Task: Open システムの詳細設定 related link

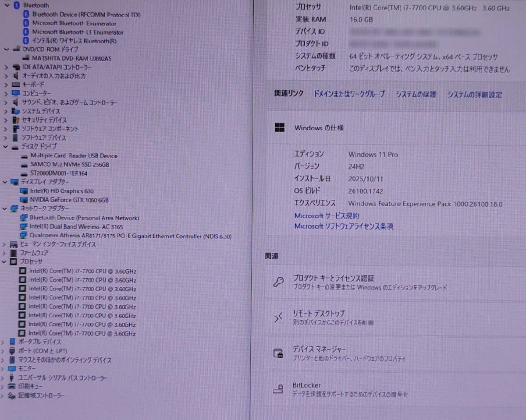Action: 475,95
